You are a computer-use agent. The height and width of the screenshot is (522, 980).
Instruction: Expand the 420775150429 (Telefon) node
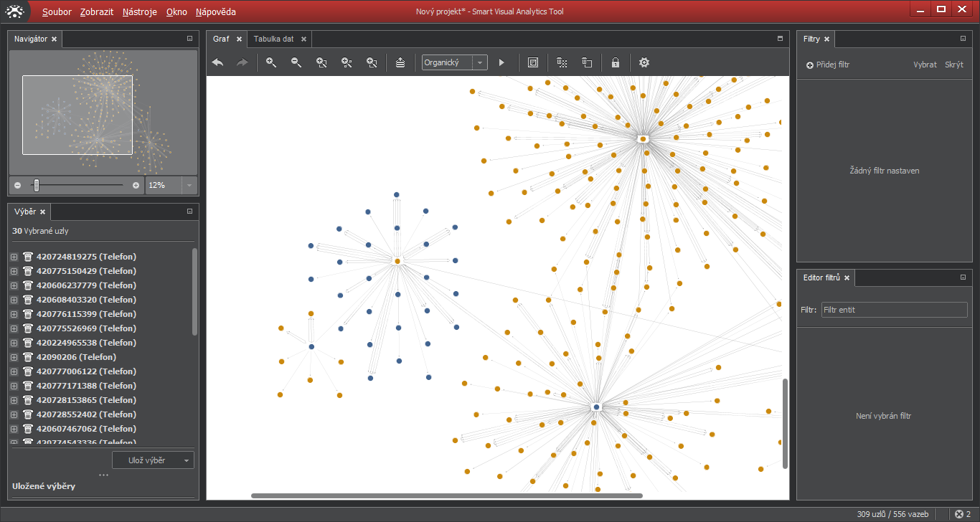[14, 271]
